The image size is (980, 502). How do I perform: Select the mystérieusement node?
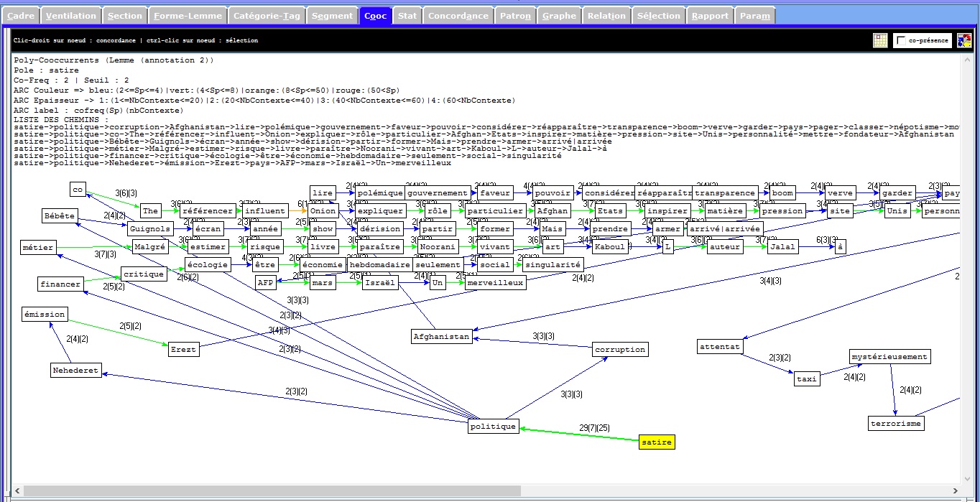click(x=889, y=357)
